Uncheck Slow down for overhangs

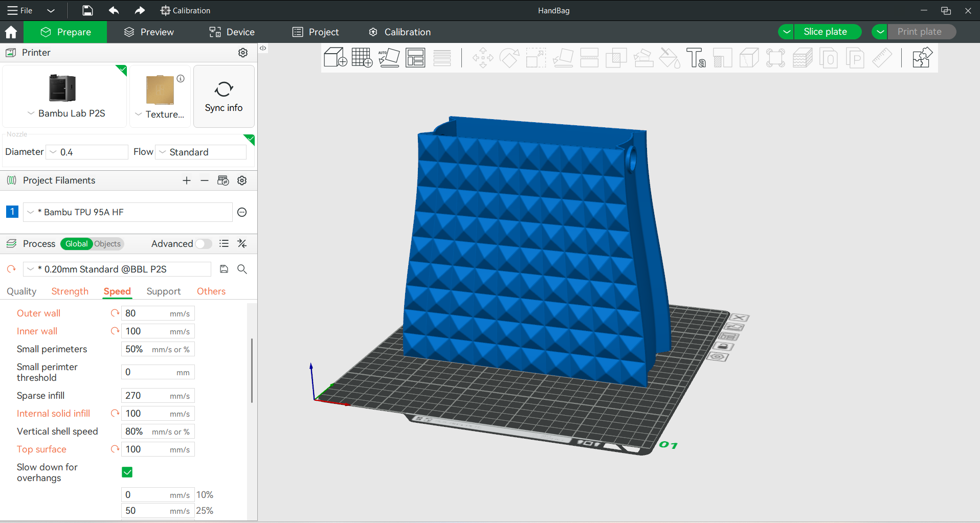click(127, 472)
